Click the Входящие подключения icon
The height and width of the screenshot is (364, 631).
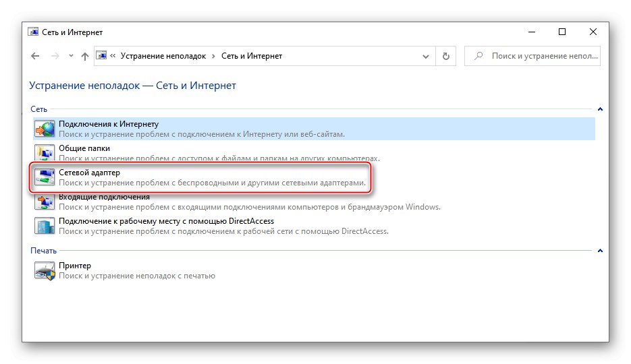[45, 202]
